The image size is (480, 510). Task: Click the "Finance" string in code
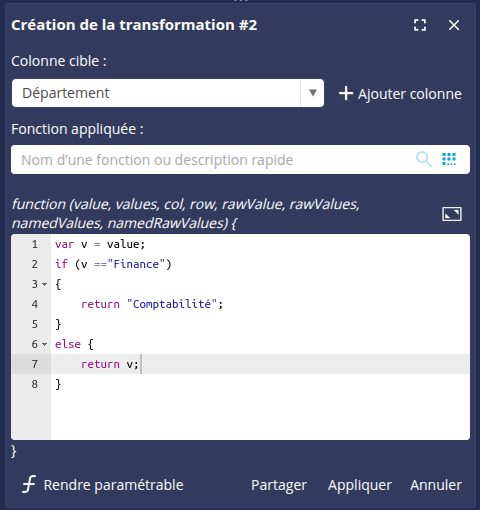(x=136, y=264)
